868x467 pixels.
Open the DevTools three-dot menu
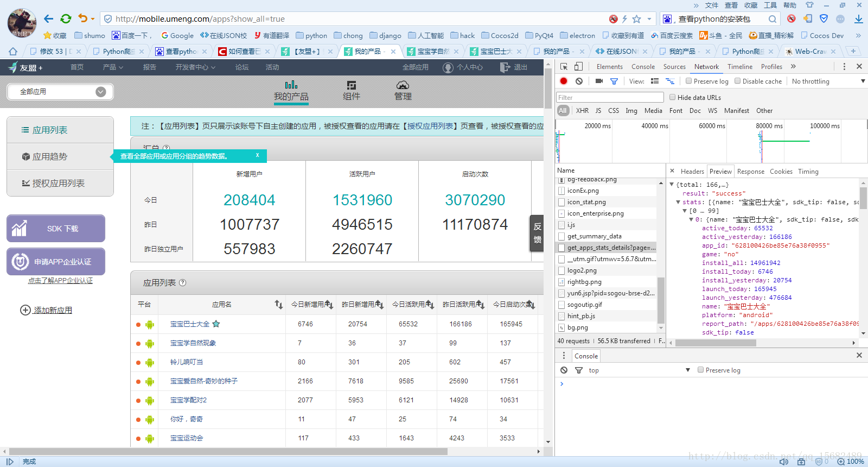coord(844,66)
